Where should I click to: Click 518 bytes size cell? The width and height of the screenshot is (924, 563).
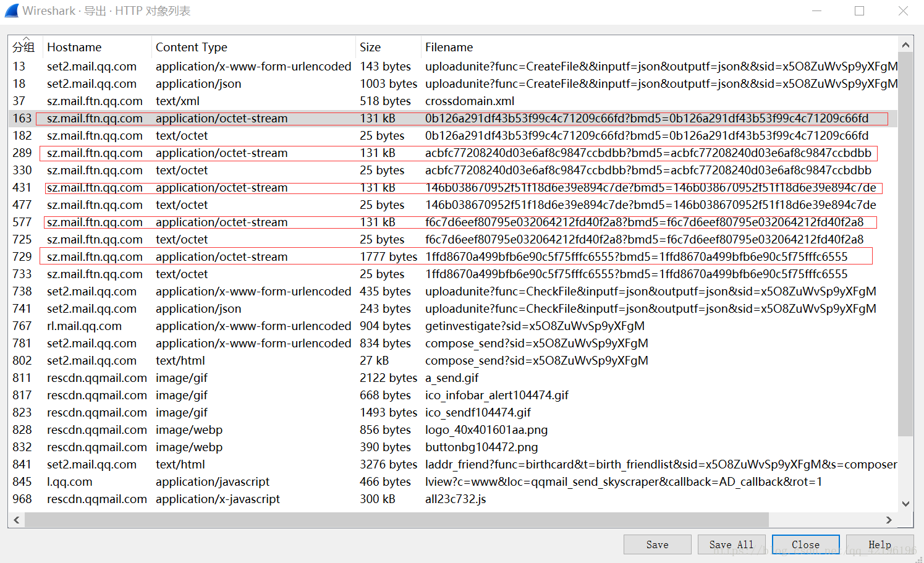point(385,101)
